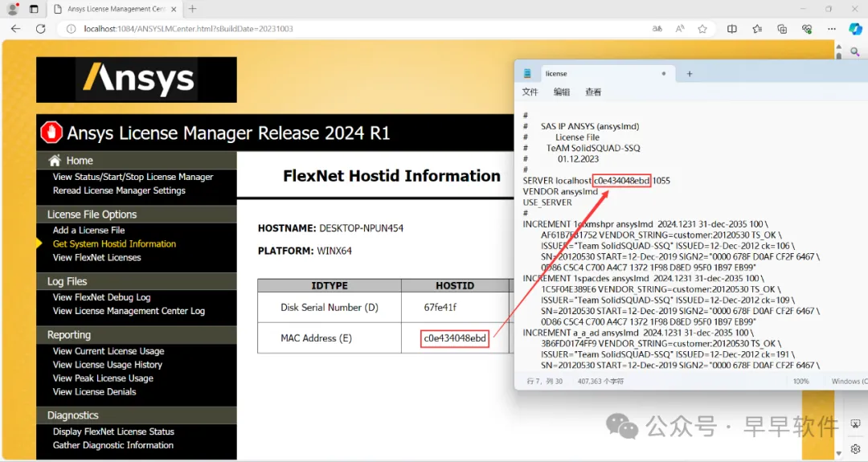Click the red stop hand status icon
This screenshot has height=462, width=868.
click(x=51, y=133)
